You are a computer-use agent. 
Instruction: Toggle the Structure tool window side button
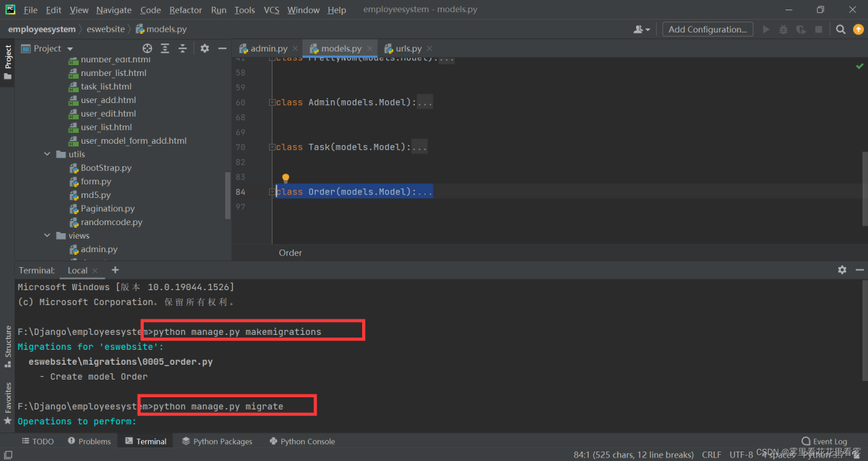[x=7, y=346]
